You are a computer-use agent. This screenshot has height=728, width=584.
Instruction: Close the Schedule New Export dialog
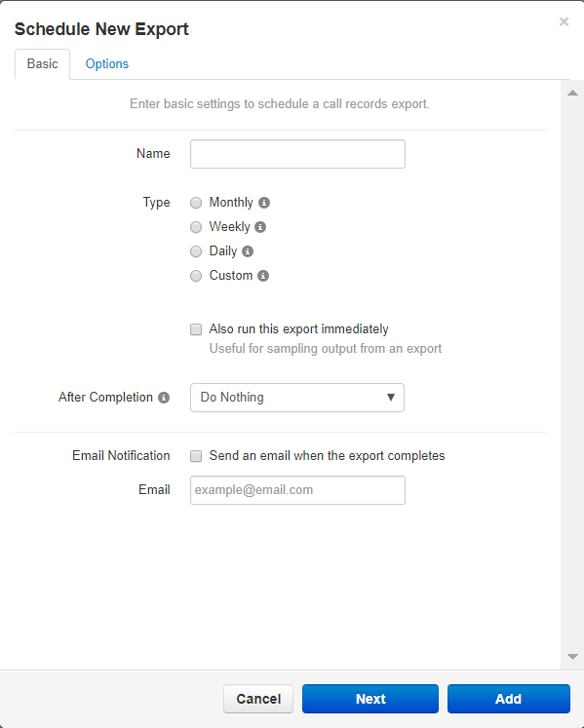[x=564, y=21]
